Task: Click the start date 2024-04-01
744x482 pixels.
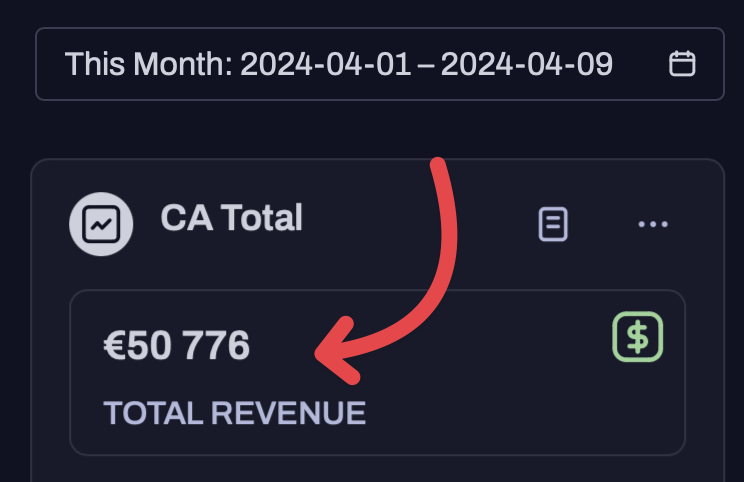Action: point(325,64)
